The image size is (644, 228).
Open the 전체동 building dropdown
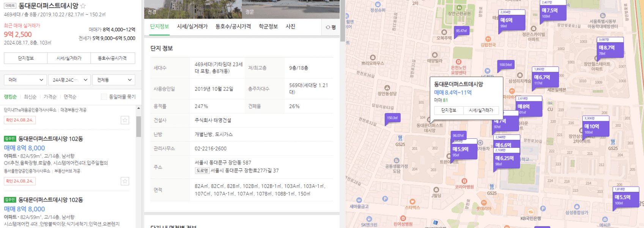tap(114, 80)
